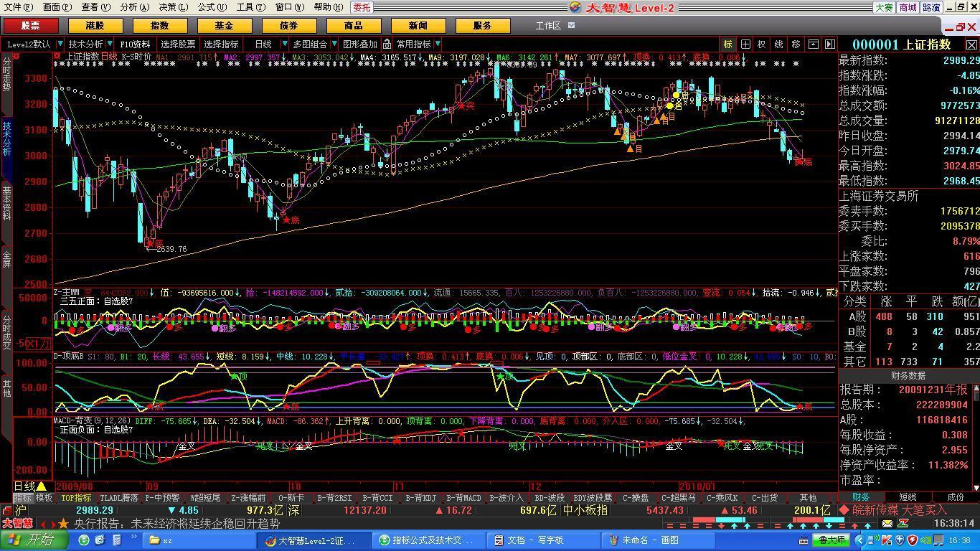Open the xz folder taskbar item
Screen dimensions: 980x551
coord(201,540)
